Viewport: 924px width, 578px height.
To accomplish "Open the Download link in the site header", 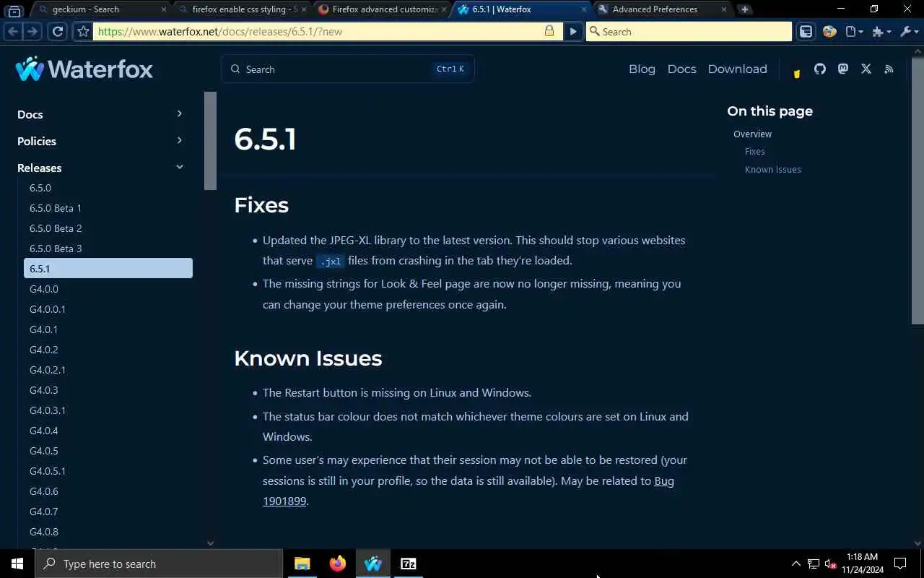I will click(737, 69).
